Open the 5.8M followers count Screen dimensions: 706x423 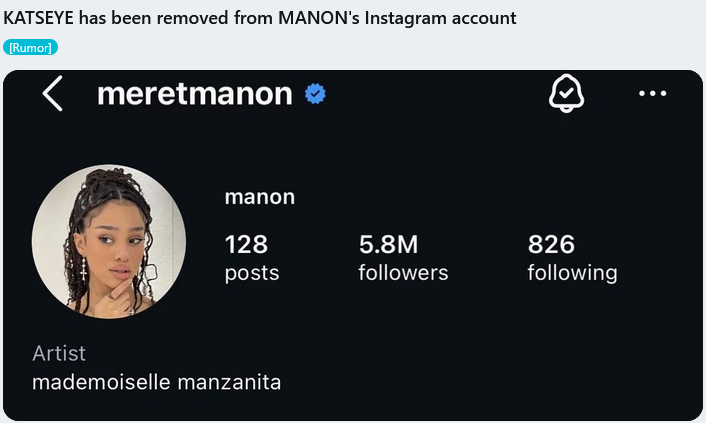click(x=388, y=244)
